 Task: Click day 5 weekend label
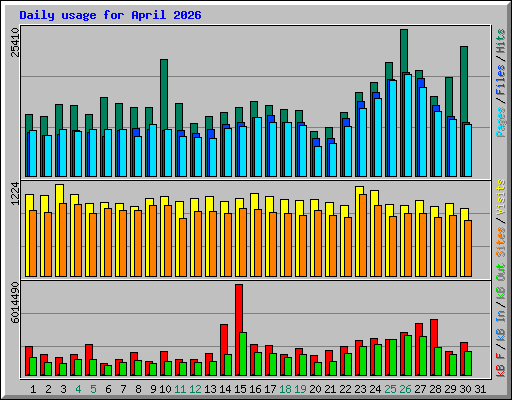tap(93, 389)
